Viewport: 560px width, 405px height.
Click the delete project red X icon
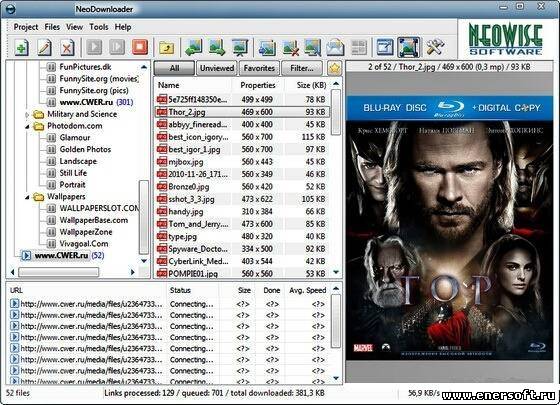[67, 47]
